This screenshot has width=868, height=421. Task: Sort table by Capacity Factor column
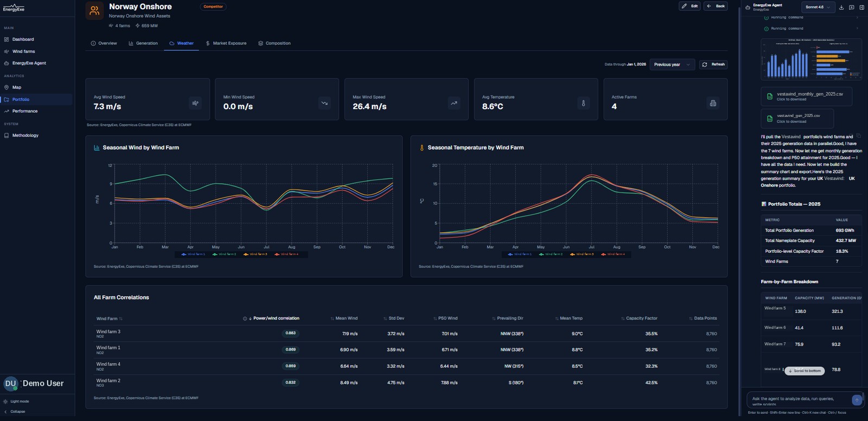click(x=639, y=318)
